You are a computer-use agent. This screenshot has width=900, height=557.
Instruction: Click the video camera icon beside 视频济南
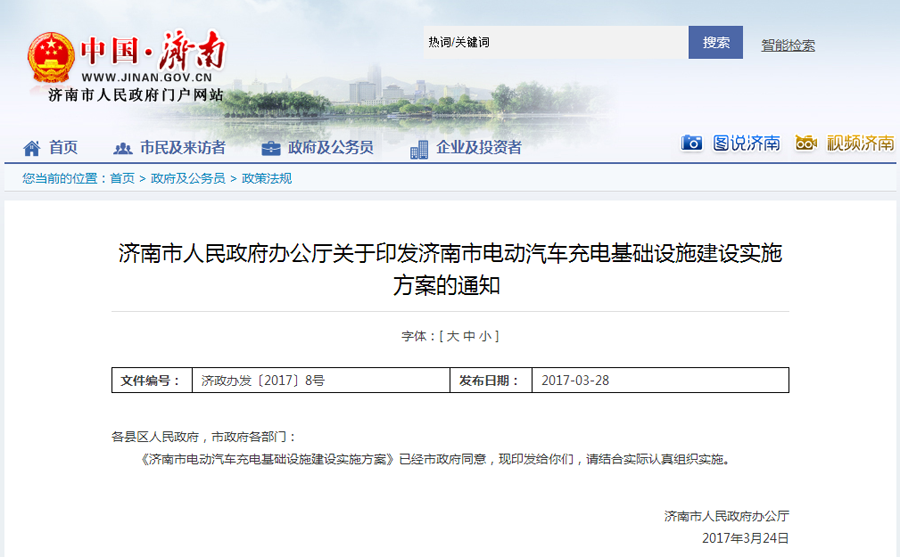coord(806,142)
